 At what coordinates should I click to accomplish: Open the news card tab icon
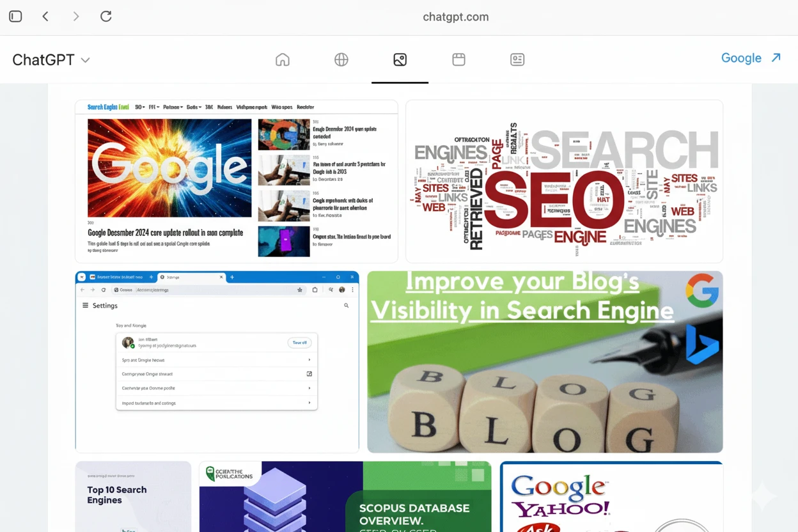point(517,59)
